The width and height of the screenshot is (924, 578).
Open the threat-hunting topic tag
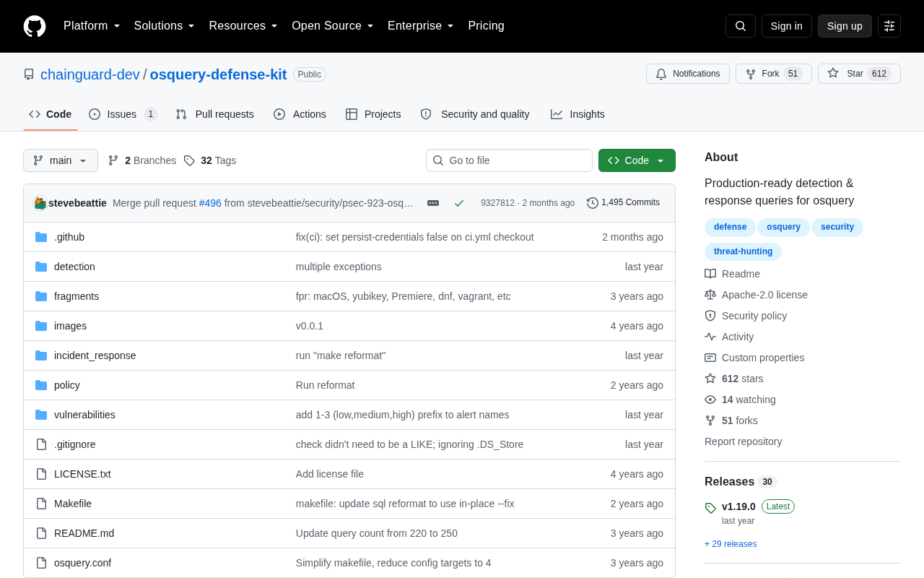743,251
